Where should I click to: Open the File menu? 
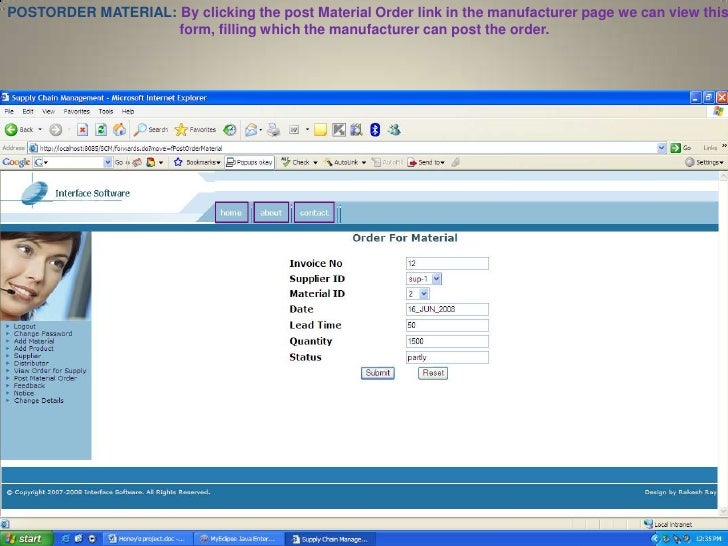click(9, 111)
